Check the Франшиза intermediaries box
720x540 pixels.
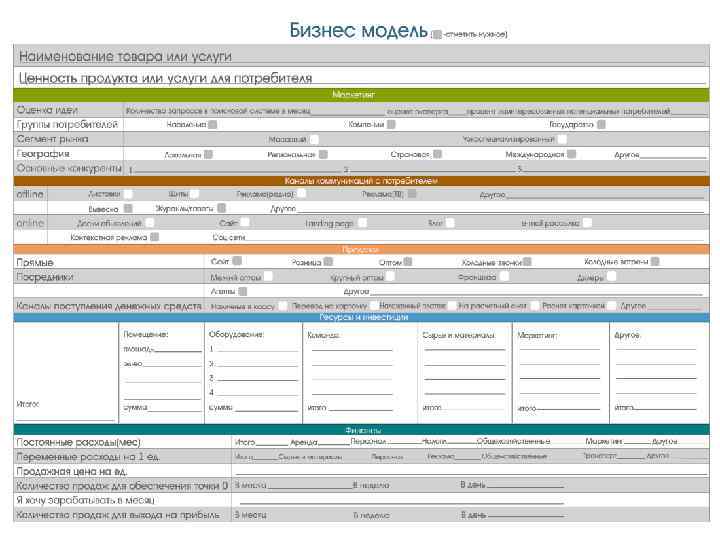point(504,276)
